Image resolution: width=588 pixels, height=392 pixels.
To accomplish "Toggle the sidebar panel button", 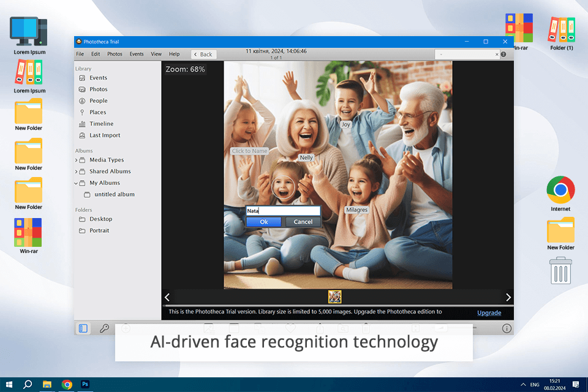I will (83, 328).
